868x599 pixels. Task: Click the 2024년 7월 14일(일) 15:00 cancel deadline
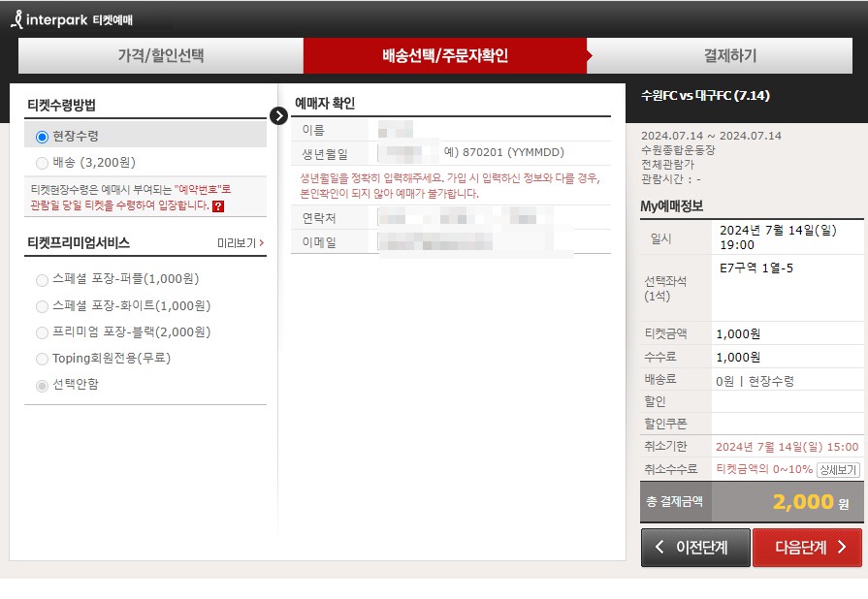788,447
